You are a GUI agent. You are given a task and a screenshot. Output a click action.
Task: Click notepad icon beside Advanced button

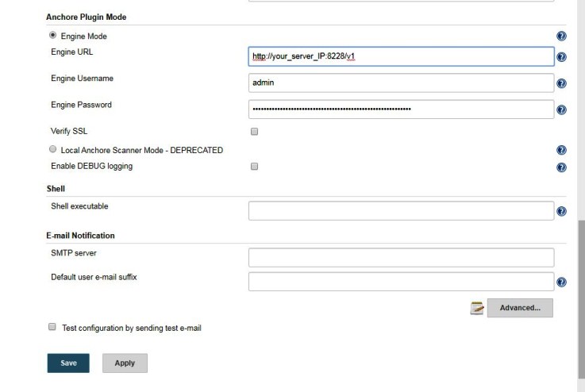476,308
